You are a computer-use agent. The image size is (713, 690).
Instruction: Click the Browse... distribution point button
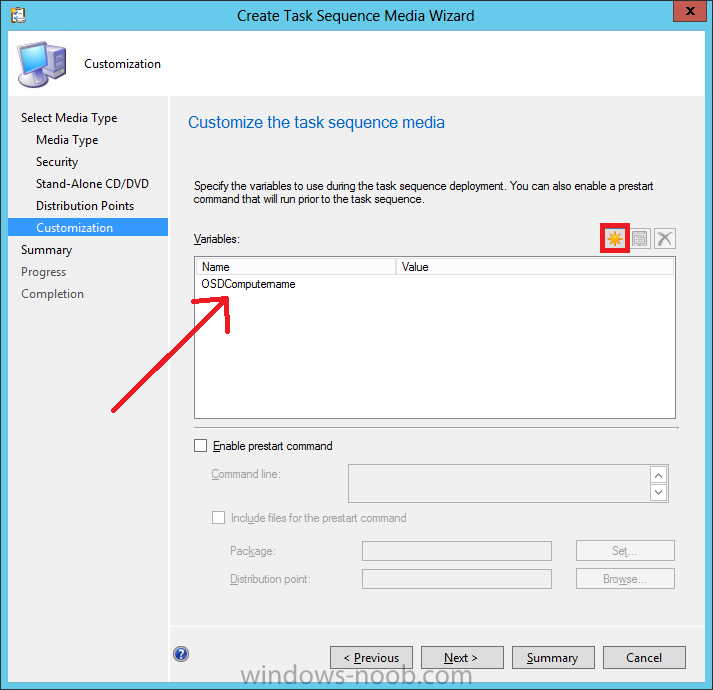tap(625, 579)
